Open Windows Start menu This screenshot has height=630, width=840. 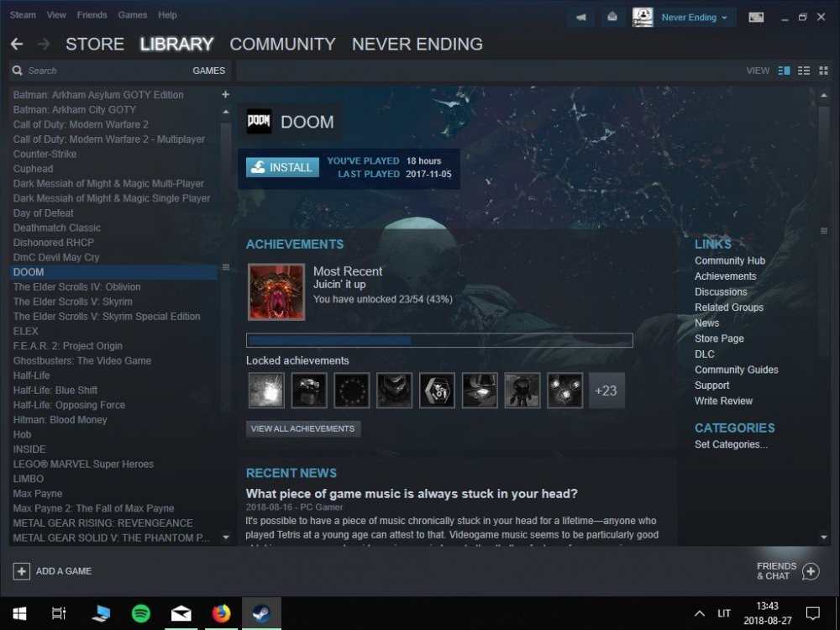(20, 613)
